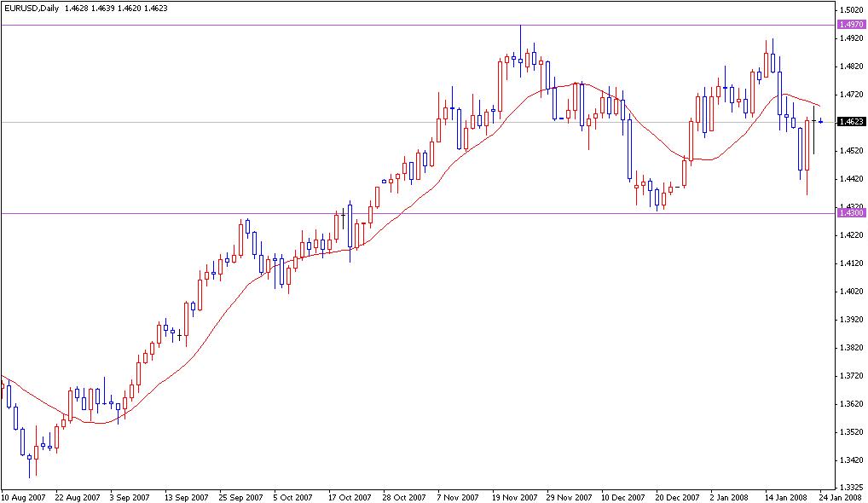Click the 17 Oct 2007 date label

[350, 498]
